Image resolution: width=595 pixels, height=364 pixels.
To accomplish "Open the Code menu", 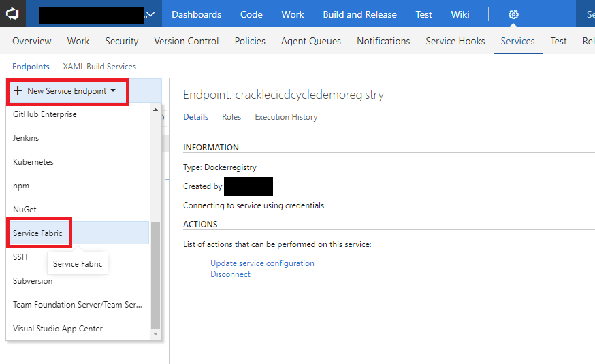I will [x=251, y=14].
